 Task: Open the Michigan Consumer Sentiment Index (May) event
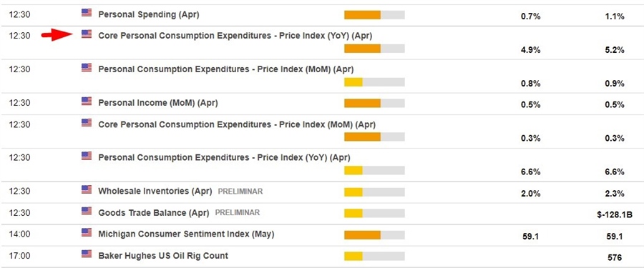(x=186, y=234)
